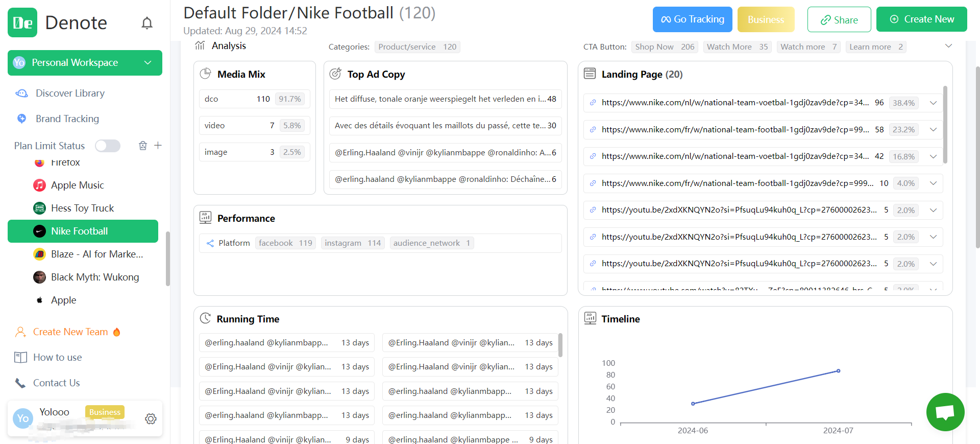Click the 2024-07 timeline data point

tap(838, 371)
